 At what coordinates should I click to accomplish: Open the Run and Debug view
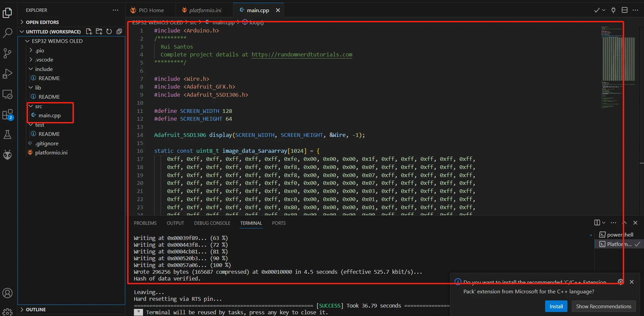[8, 74]
